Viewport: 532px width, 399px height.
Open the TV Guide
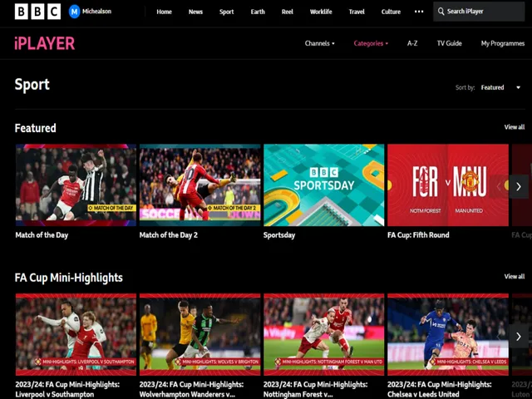pos(449,43)
